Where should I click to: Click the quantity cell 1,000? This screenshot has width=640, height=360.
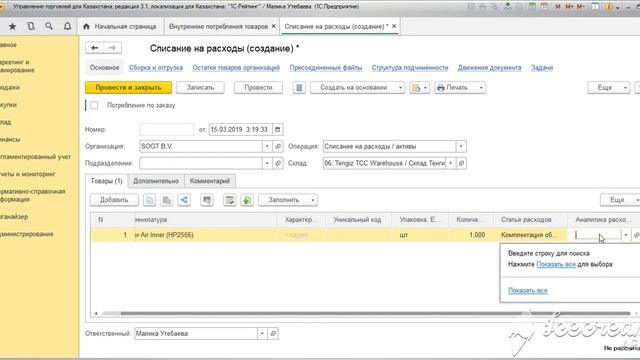pos(471,235)
